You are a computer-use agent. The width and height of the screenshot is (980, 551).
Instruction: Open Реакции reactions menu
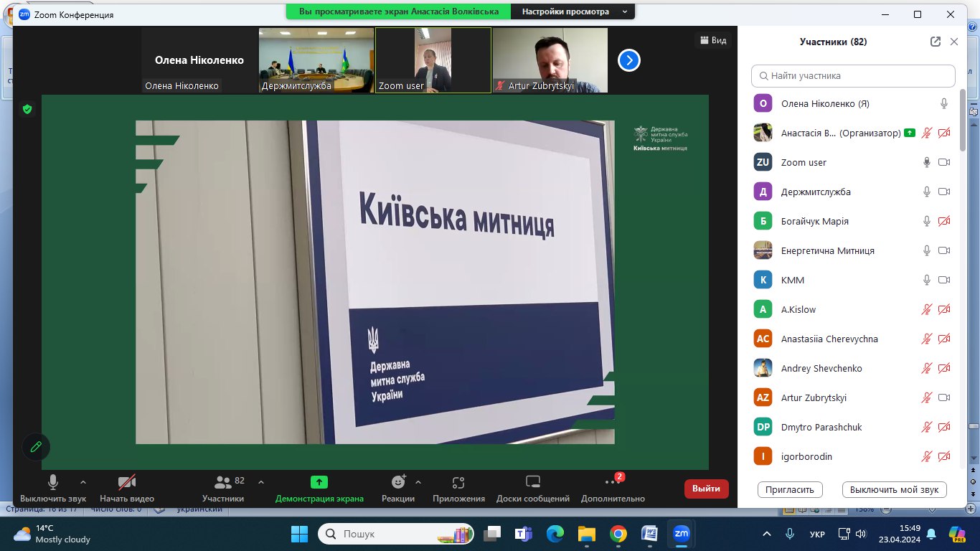click(398, 489)
